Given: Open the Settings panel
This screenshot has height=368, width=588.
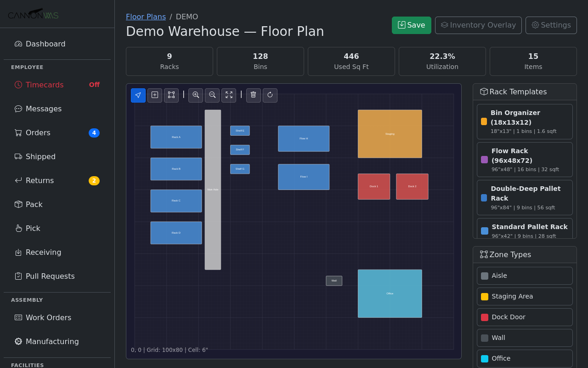Looking at the screenshot, I should (x=551, y=25).
